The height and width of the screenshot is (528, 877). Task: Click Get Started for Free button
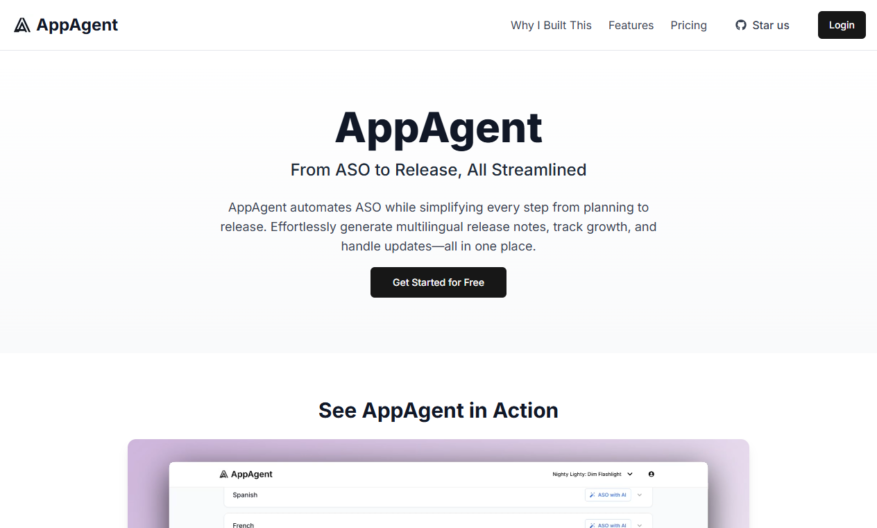pos(438,282)
